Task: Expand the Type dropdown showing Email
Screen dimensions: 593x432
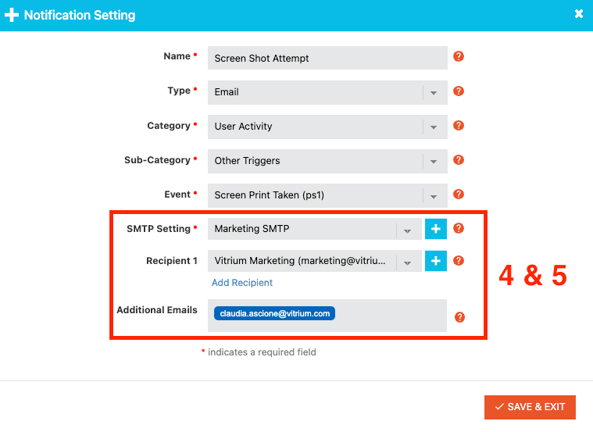Action: pyautogui.click(x=328, y=92)
